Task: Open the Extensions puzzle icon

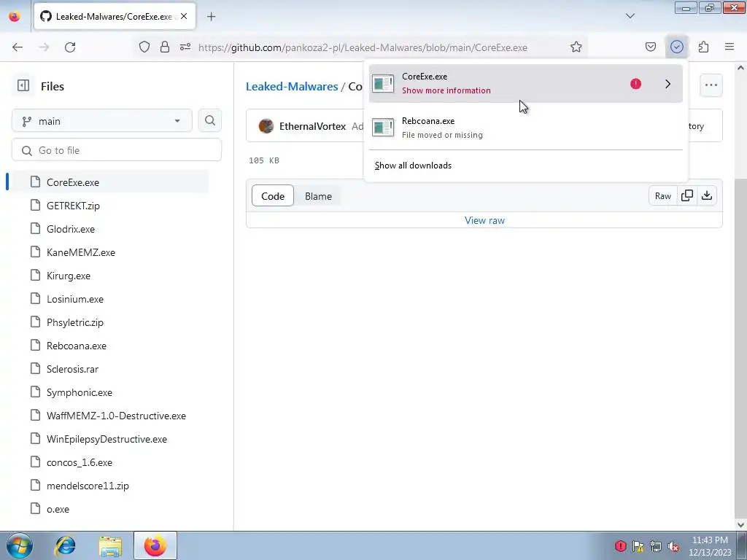Action: tap(703, 47)
